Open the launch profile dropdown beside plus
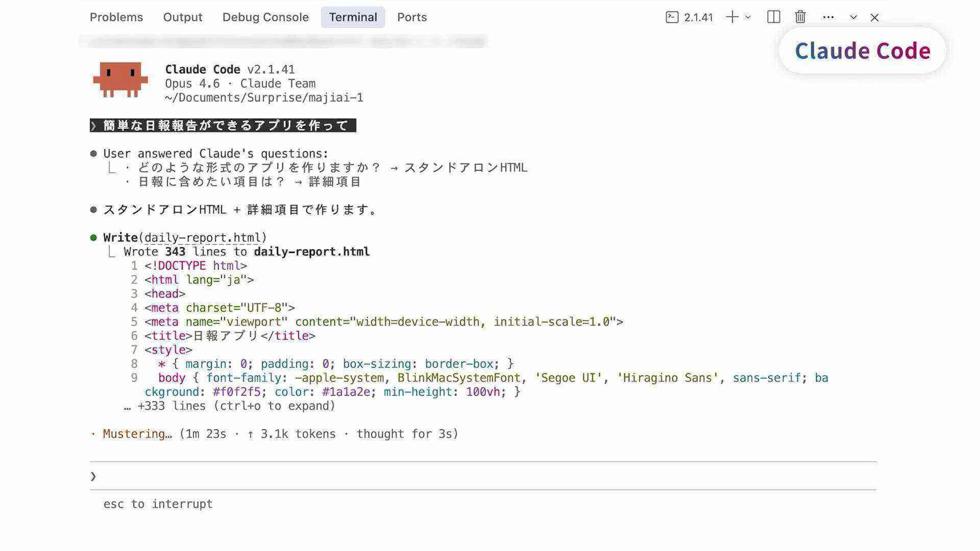Viewport: 980px width, 551px height. click(748, 18)
